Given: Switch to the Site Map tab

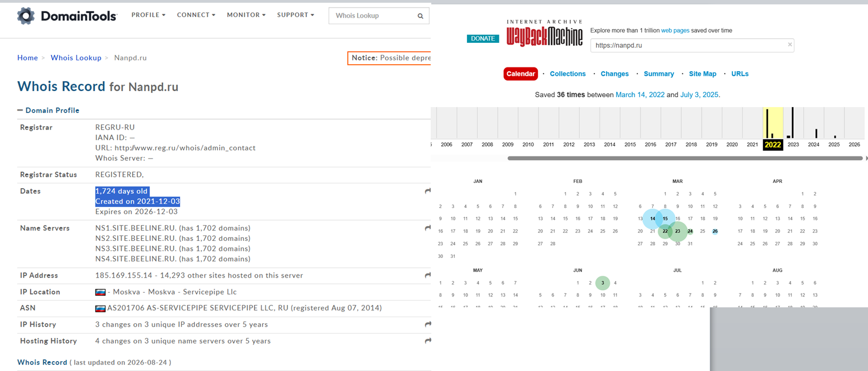Looking at the screenshot, I should (x=703, y=74).
